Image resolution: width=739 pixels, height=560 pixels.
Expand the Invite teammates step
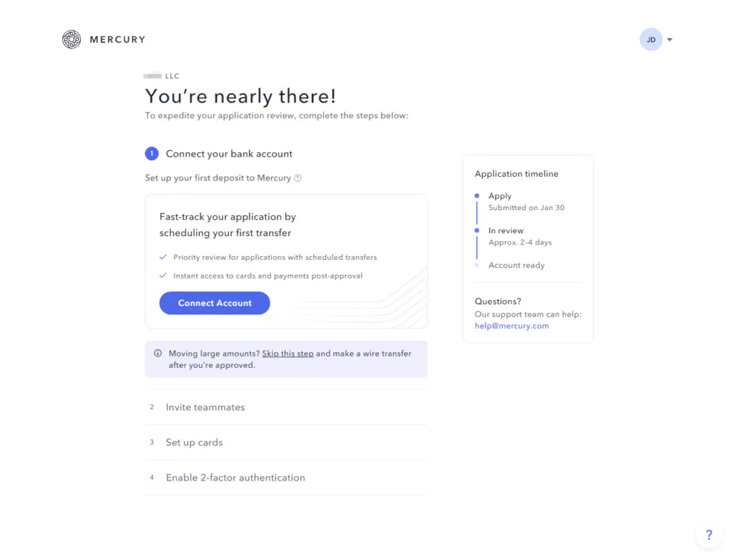(x=205, y=407)
